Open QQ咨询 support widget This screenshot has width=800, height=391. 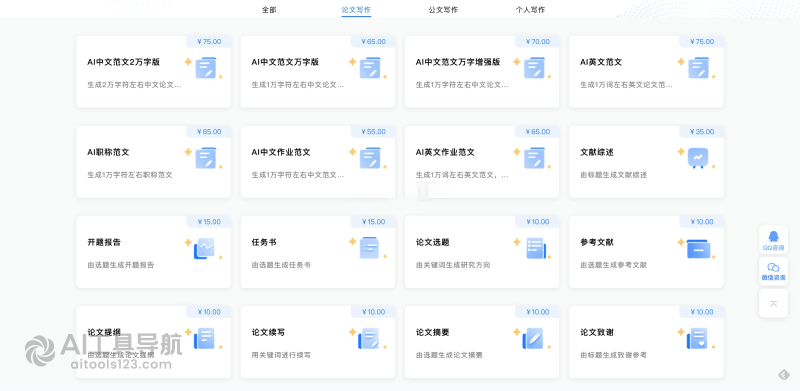coord(773,240)
